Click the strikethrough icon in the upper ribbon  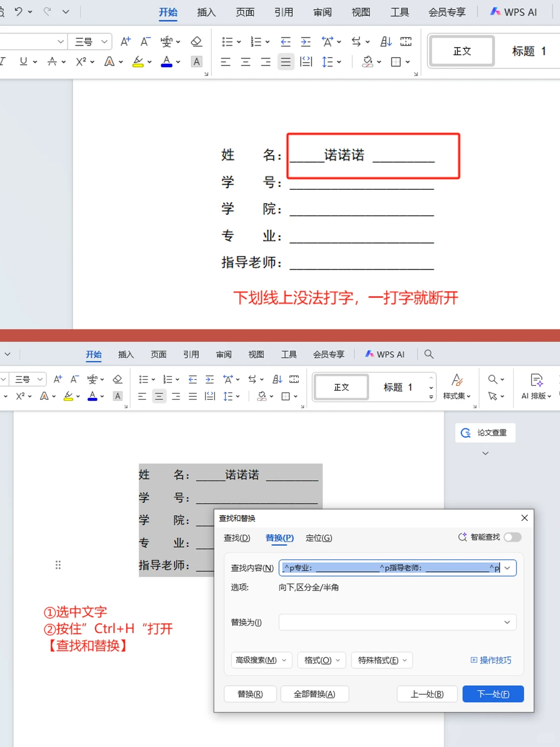(x=52, y=62)
